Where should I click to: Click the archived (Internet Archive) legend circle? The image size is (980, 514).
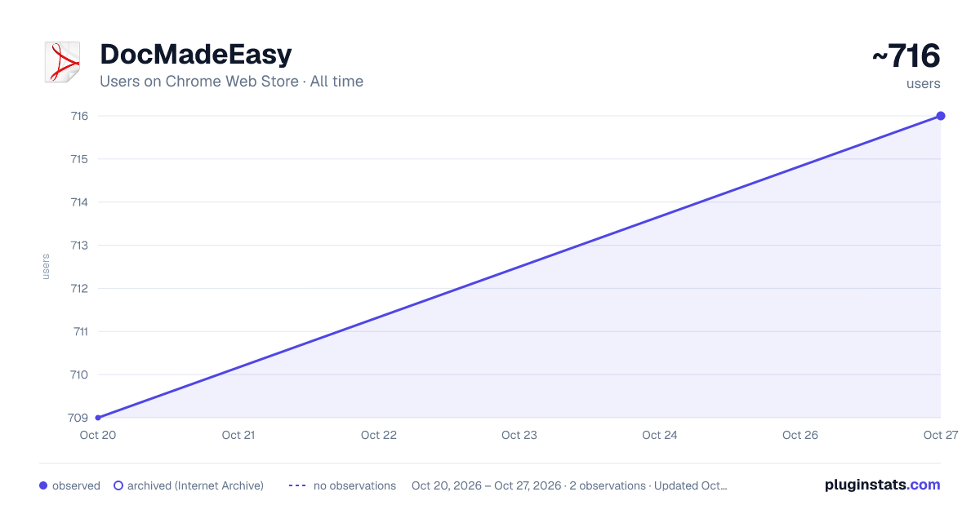coord(118,485)
